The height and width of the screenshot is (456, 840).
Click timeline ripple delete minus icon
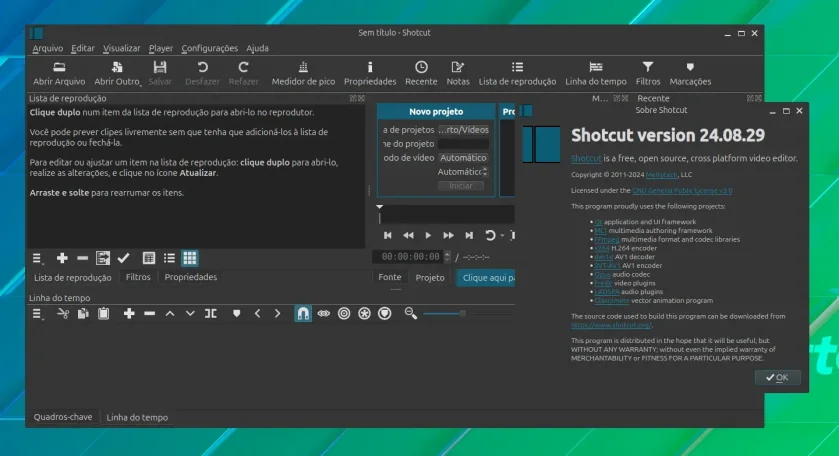149,313
